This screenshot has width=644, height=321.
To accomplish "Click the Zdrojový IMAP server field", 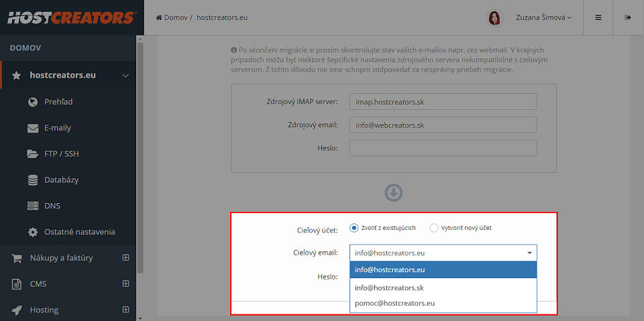I will click(443, 101).
